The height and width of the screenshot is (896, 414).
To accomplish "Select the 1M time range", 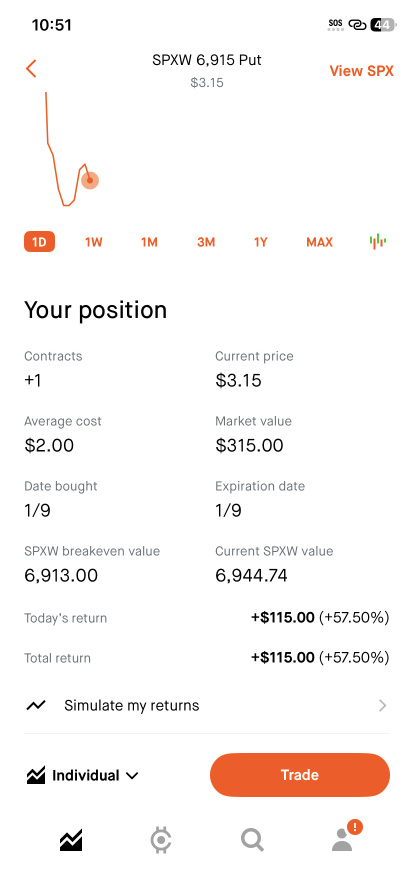I will click(149, 242).
